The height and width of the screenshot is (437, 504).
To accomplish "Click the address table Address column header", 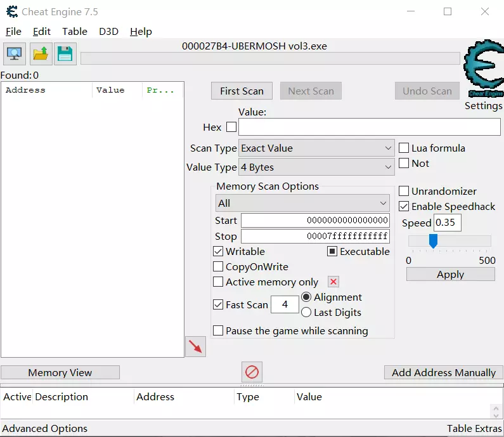I will (184, 396).
